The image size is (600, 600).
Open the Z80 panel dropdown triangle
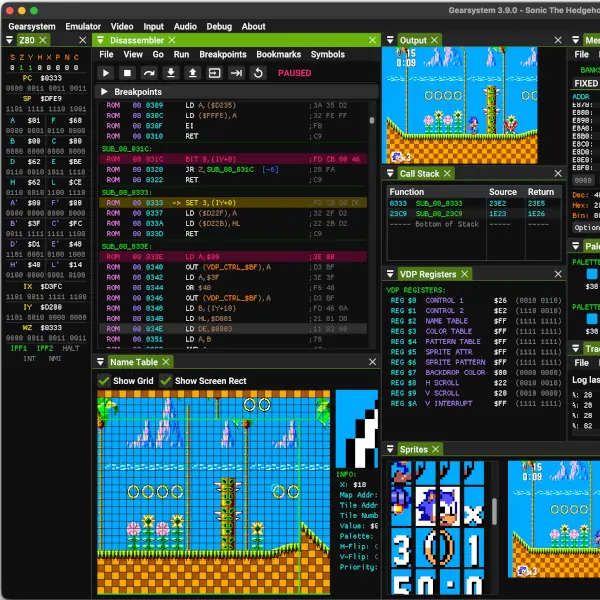click(10, 40)
